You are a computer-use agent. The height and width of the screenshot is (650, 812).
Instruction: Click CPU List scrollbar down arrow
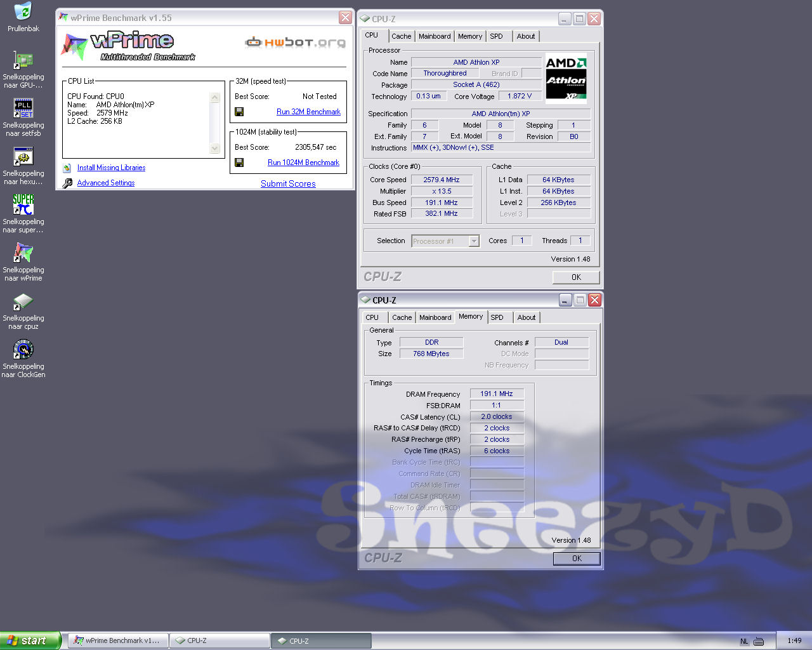[214, 149]
